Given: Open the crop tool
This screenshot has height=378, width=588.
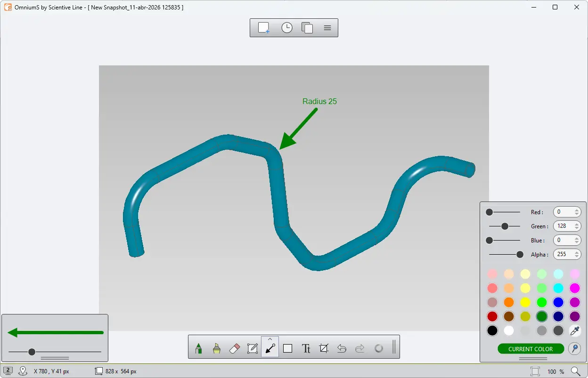Looking at the screenshot, I should 324,348.
